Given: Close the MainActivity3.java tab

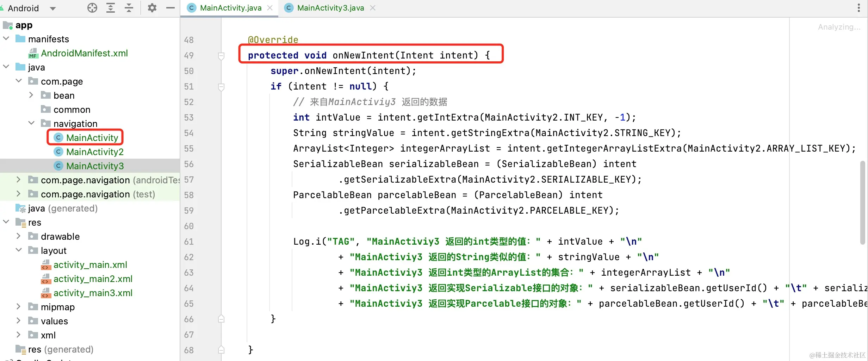Looking at the screenshot, I should 373,8.
